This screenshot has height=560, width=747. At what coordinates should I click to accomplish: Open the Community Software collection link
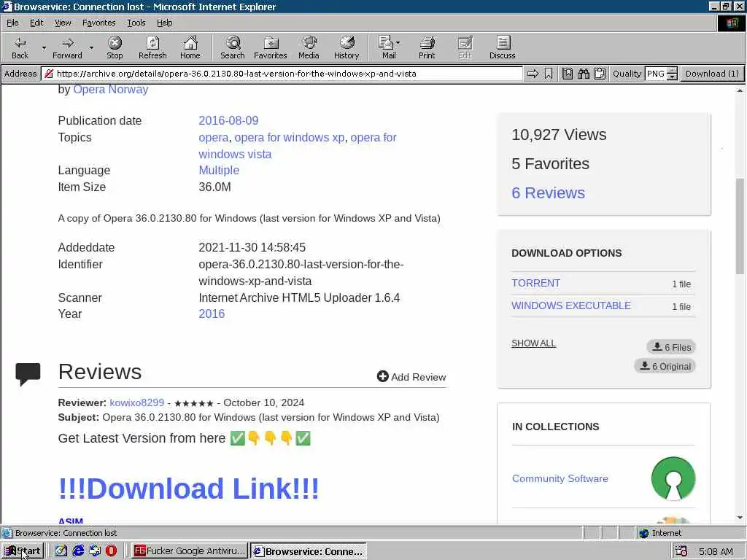click(x=560, y=478)
